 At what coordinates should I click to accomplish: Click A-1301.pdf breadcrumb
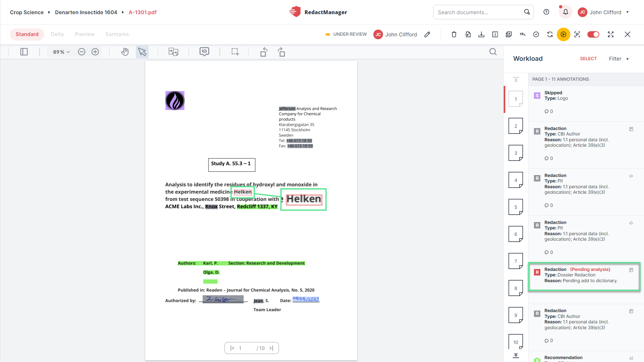point(143,12)
